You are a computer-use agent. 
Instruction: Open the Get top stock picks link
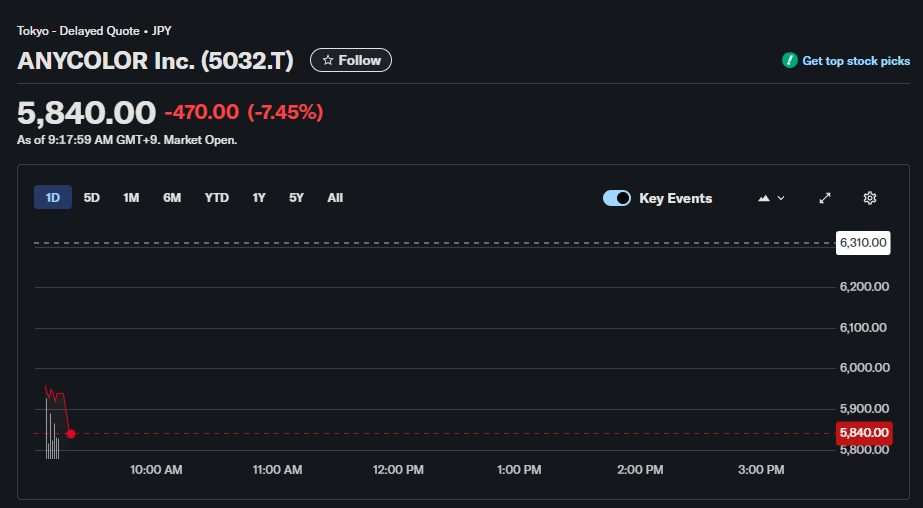click(x=856, y=61)
